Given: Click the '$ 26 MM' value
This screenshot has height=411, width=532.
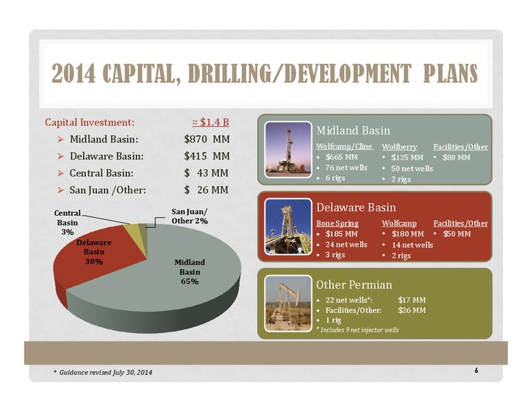Looking at the screenshot, I should tap(206, 190).
